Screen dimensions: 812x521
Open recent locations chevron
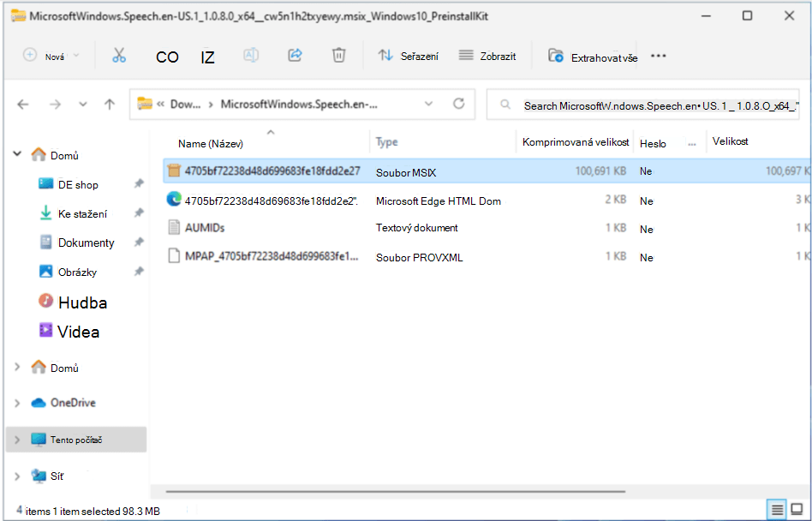[x=83, y=105]
